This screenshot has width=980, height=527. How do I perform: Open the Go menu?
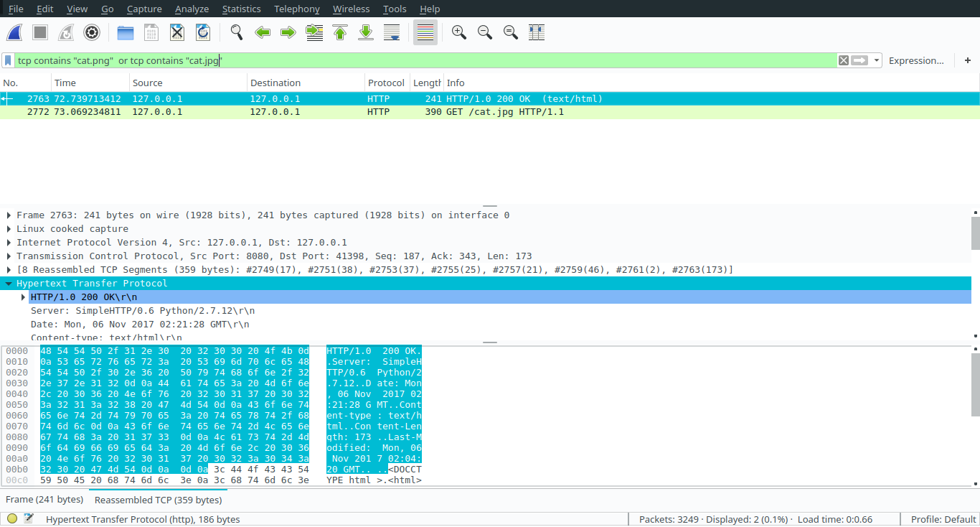tap(108, 9)
